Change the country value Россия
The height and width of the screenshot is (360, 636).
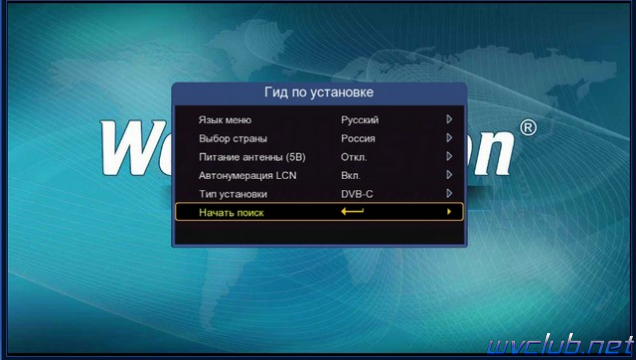point(358,139)
